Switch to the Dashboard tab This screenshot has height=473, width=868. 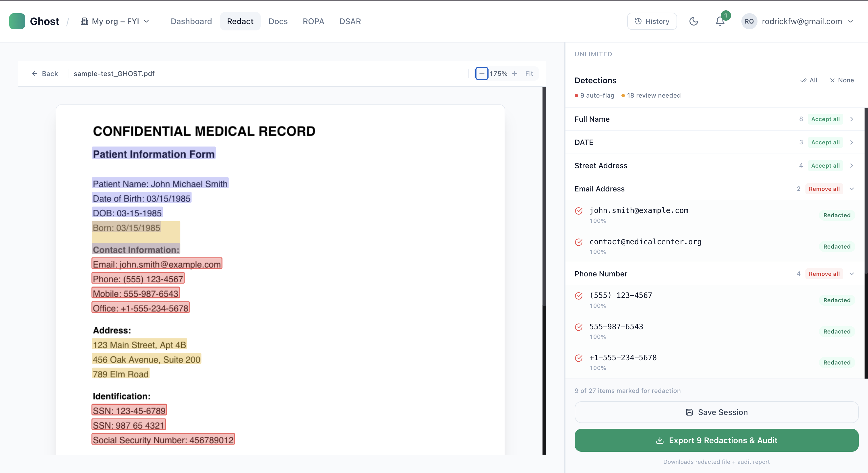pos(191,21)
